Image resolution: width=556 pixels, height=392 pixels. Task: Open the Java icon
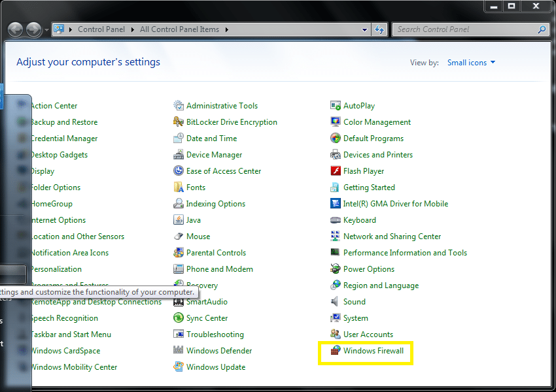point(179,220)
